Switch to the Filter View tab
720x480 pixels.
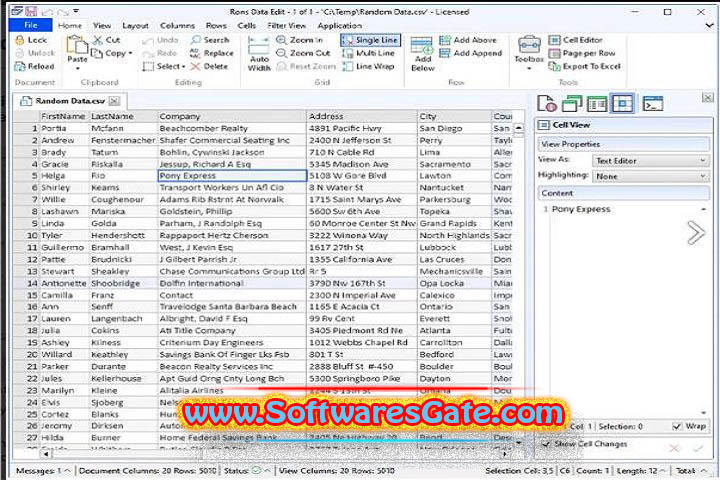tap(287, 26)
